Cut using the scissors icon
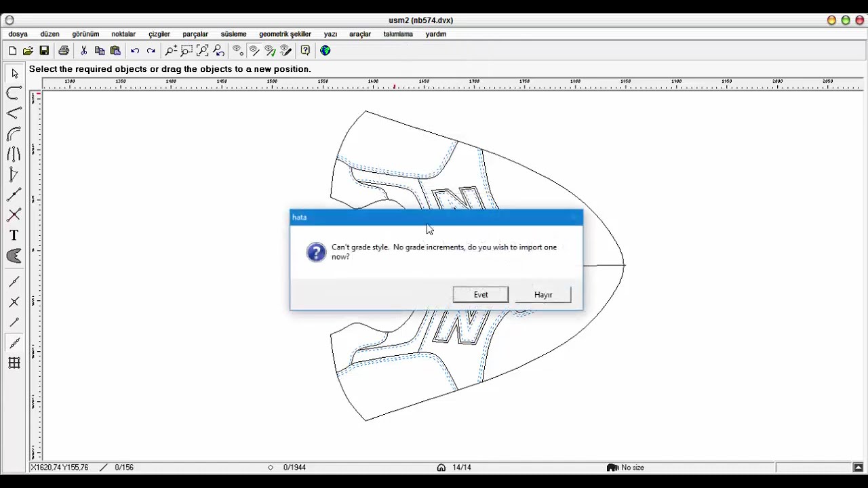 [x=83, y=50]
